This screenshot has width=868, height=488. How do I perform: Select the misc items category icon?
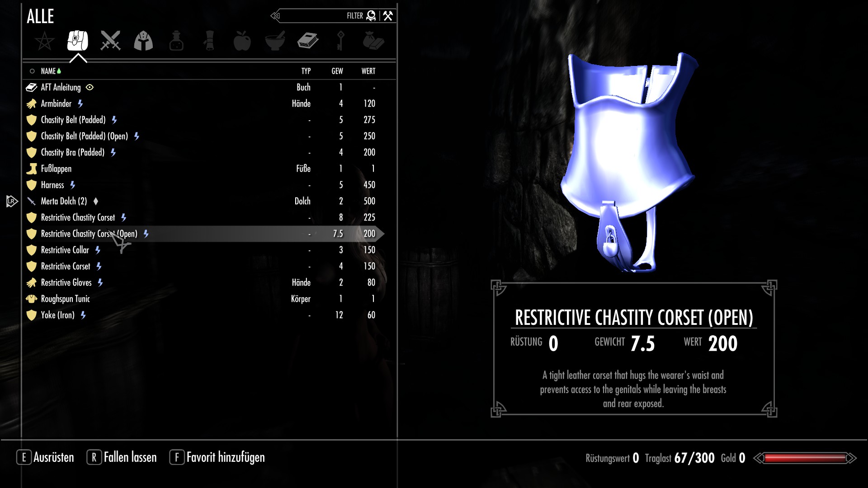[372, 41]
